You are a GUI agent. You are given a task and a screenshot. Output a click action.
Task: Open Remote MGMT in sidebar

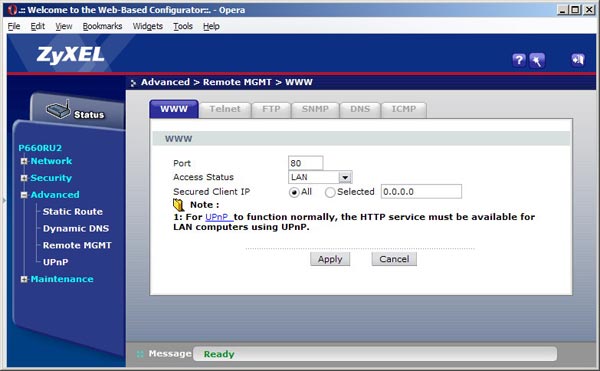tap(77, 245)
